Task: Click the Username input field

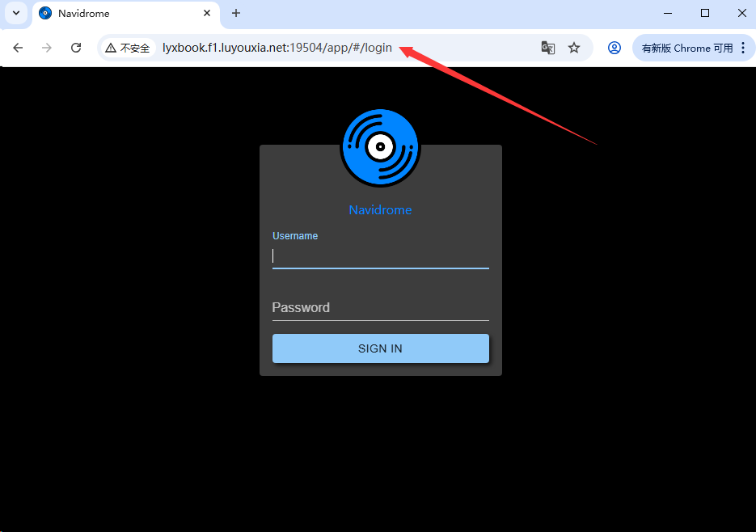Action: click(380, 256)
